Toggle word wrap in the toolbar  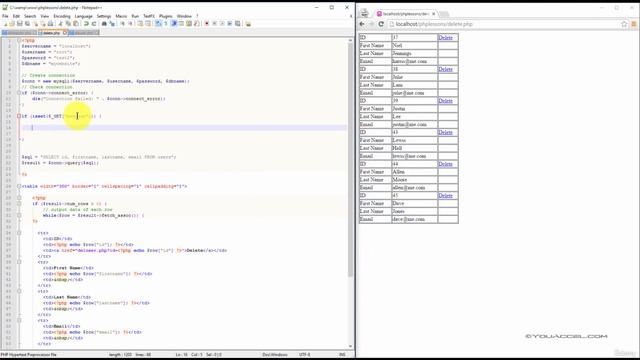(x=158, y=24)
